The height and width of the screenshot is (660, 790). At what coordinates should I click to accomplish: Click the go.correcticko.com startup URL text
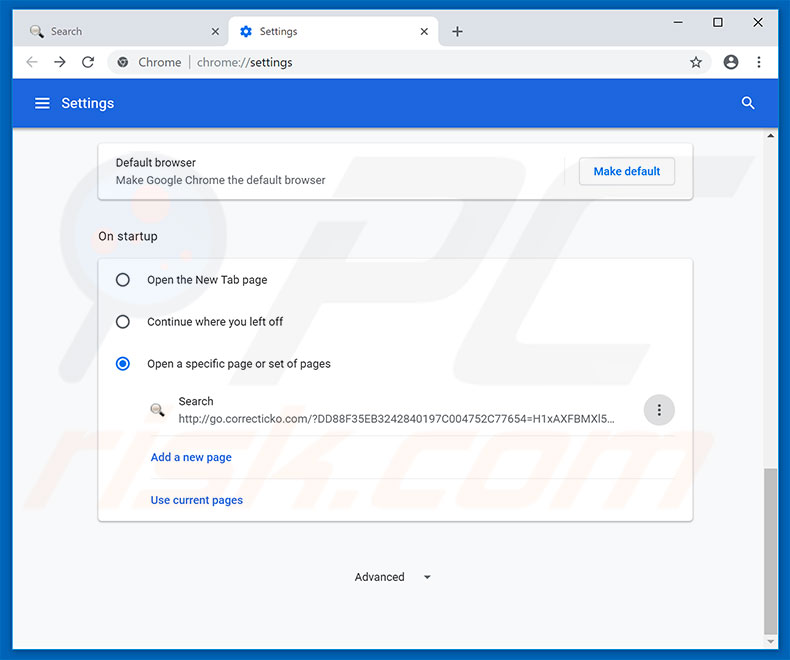(x=396, y=419)
